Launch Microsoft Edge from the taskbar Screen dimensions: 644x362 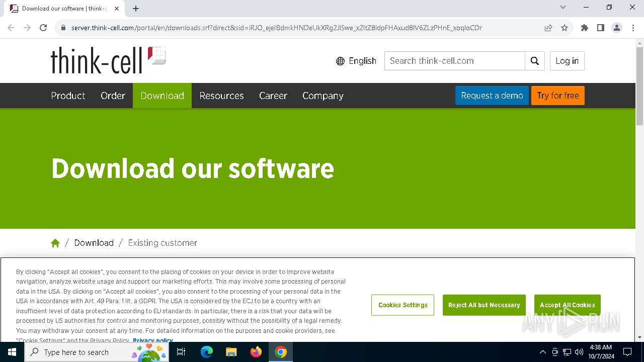[x=207, y=352]
